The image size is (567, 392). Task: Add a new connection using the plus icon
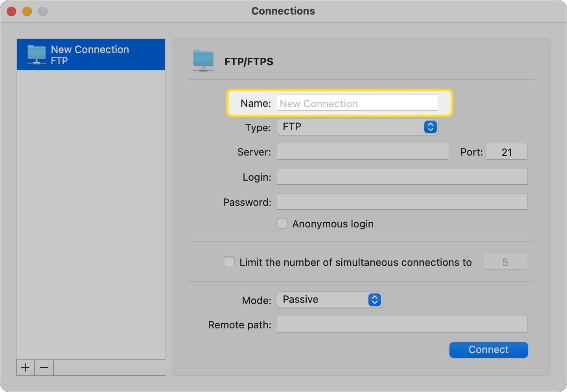coord(25,368)
